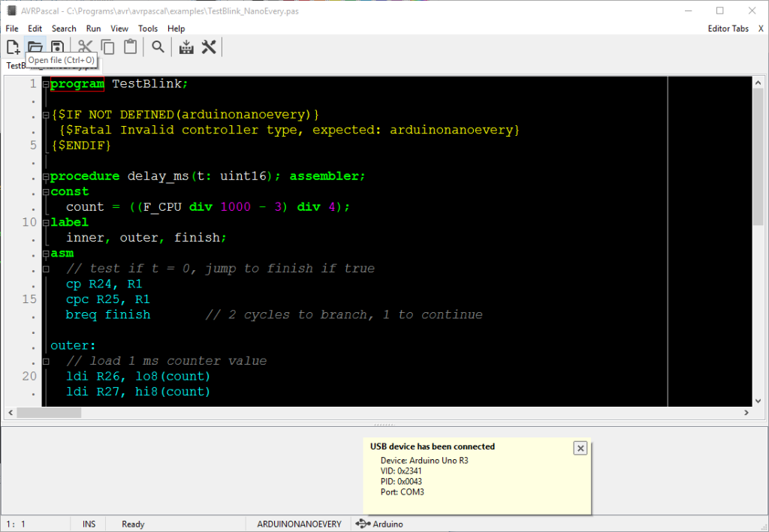Collapse the procedure delay_ms fold marker
This screenshot has height=532, width=769.
pos(46,176)
